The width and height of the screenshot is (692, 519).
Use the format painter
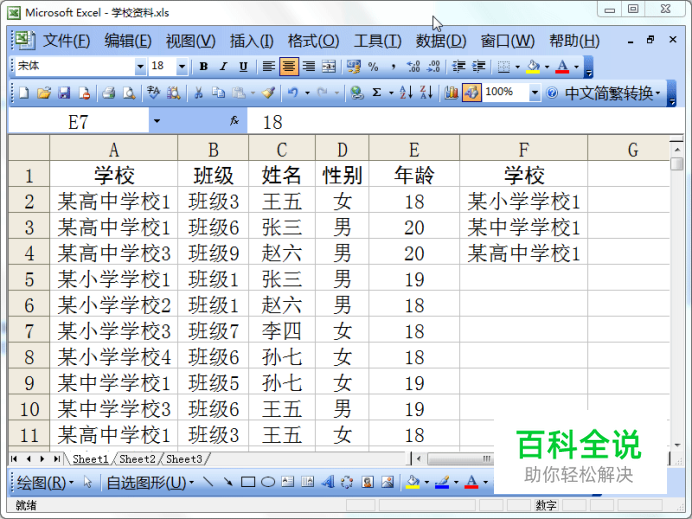(x=268, y=93)
